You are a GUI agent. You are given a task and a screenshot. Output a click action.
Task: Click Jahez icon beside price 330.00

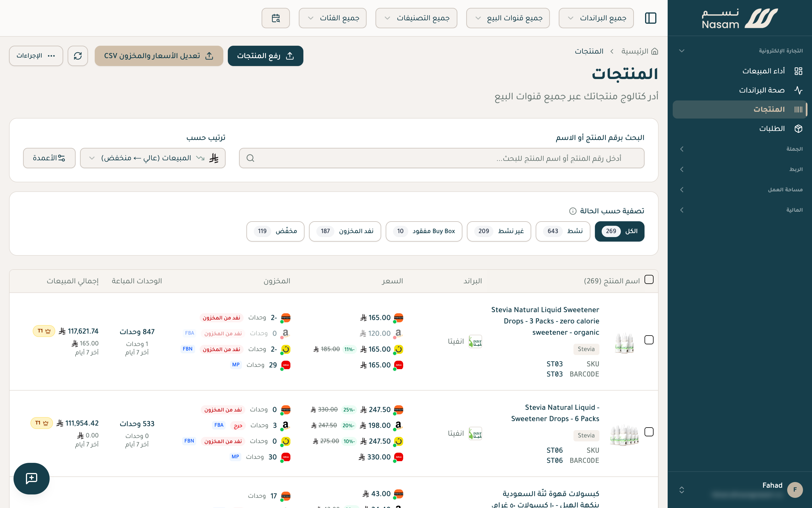[398, 457]
